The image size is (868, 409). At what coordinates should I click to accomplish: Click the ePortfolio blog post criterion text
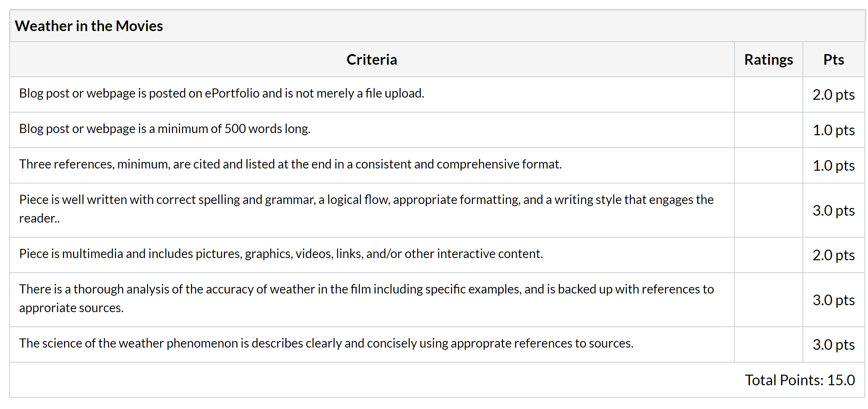[x=222, y=94]
